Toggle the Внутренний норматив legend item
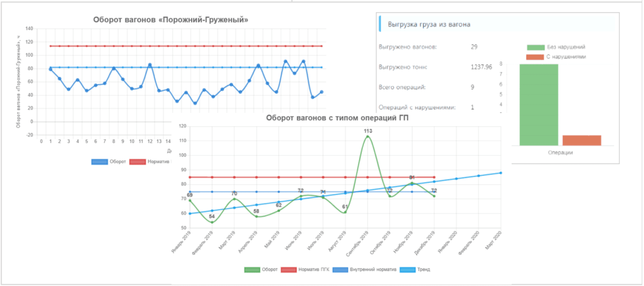644x286 pixels. 365,269
